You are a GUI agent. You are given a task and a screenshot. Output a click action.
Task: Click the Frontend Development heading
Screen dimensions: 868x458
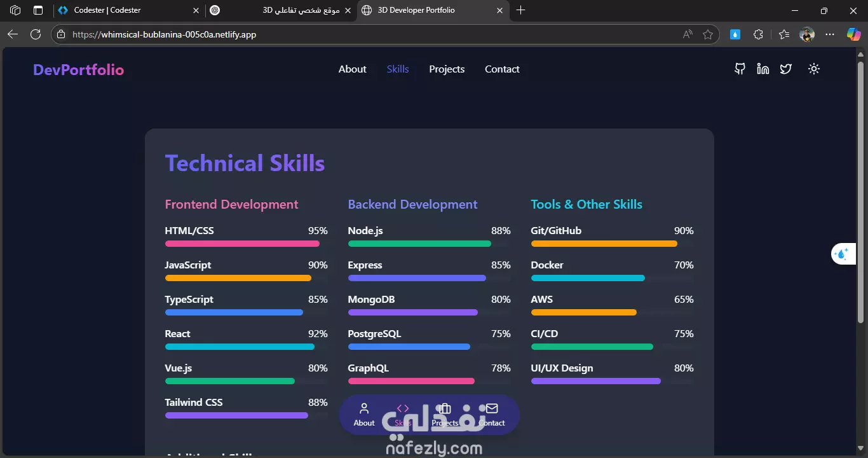[231, 204]
